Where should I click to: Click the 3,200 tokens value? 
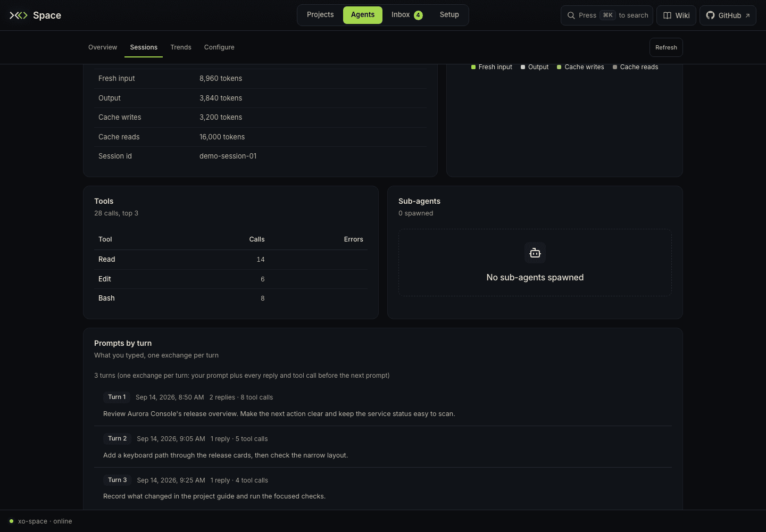point(221,117)
